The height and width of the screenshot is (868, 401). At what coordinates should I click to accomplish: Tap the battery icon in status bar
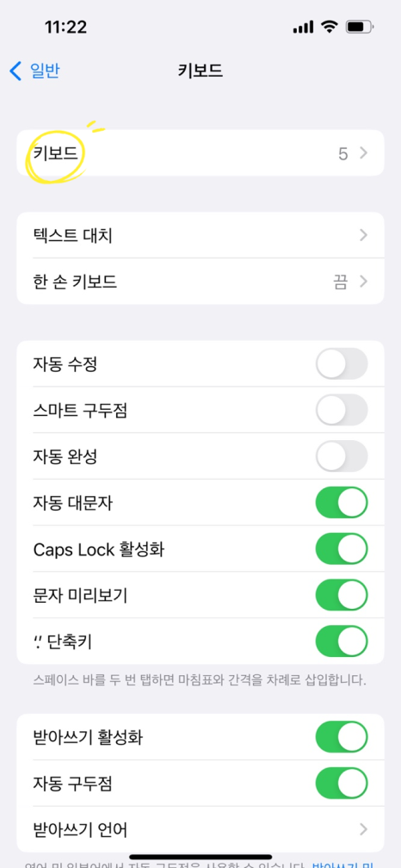click(360, 28)
